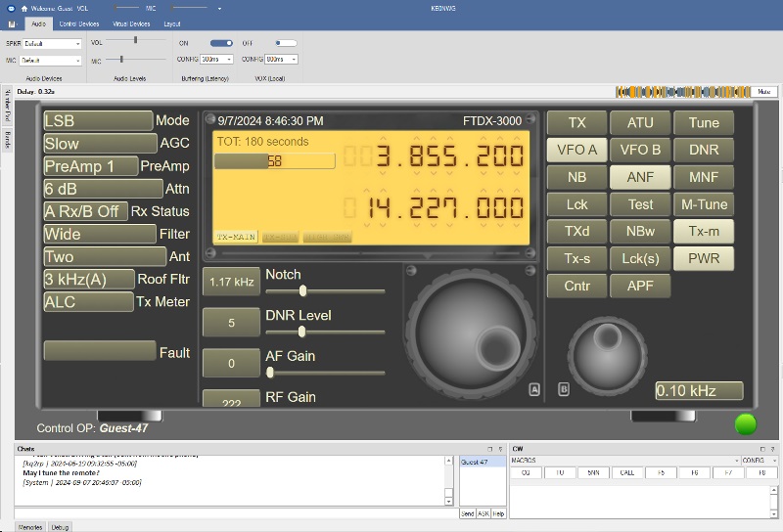Screen dimensions: 783x532
Task: Switch to the Audio tab
Action: point(38,23)
